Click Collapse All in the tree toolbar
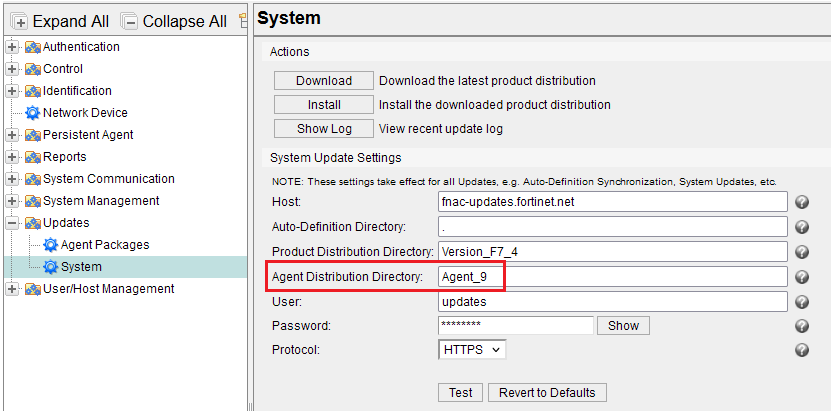831x411 pixels. (x=174, y=21)
